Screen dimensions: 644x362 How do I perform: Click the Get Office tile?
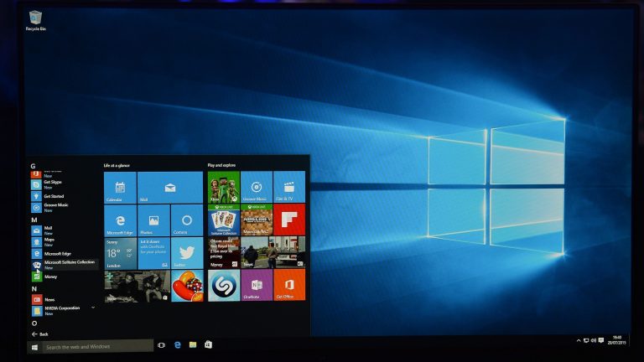(x=289, y=285)
